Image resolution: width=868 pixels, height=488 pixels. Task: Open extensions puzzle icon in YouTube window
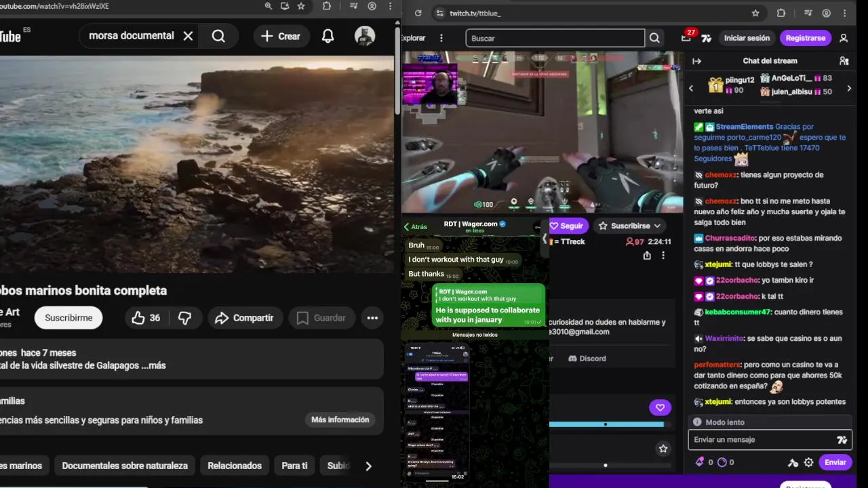tap(327, 6)
